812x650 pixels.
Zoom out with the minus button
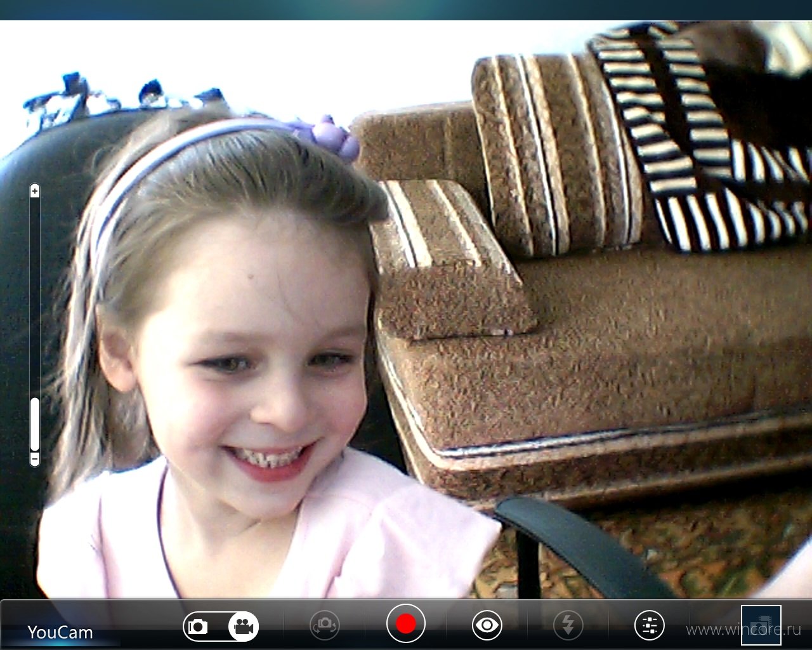click(x=35, y=459)
